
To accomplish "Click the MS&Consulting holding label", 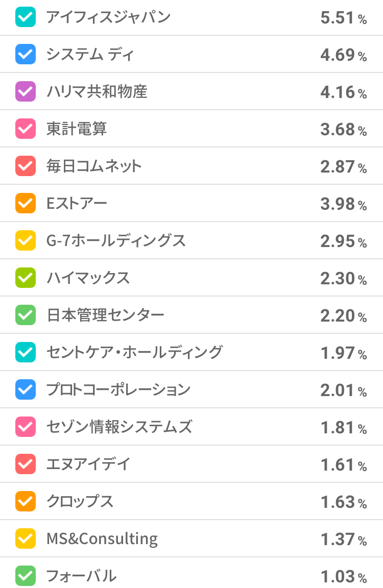I will point(102,539).
